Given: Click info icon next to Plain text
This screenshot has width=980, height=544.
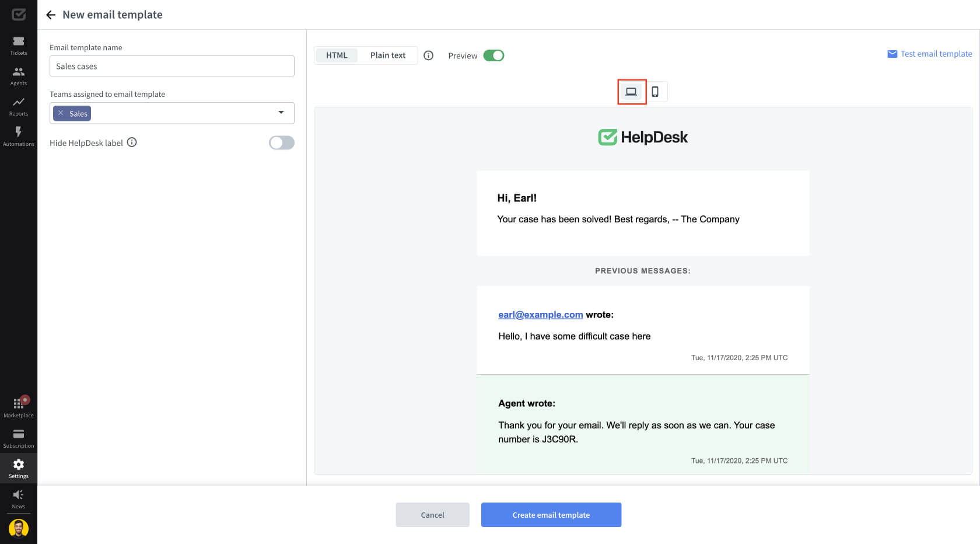Looking at the screenshot, I should (x=428, y=55).
